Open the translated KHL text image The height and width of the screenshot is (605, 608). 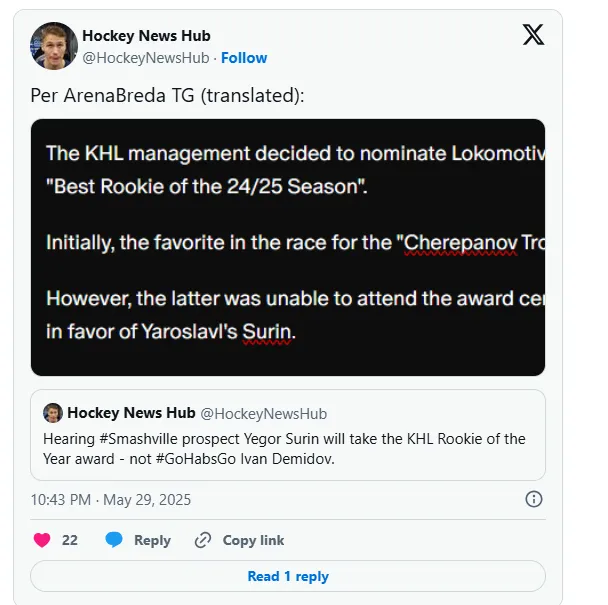tap(288, 247)
